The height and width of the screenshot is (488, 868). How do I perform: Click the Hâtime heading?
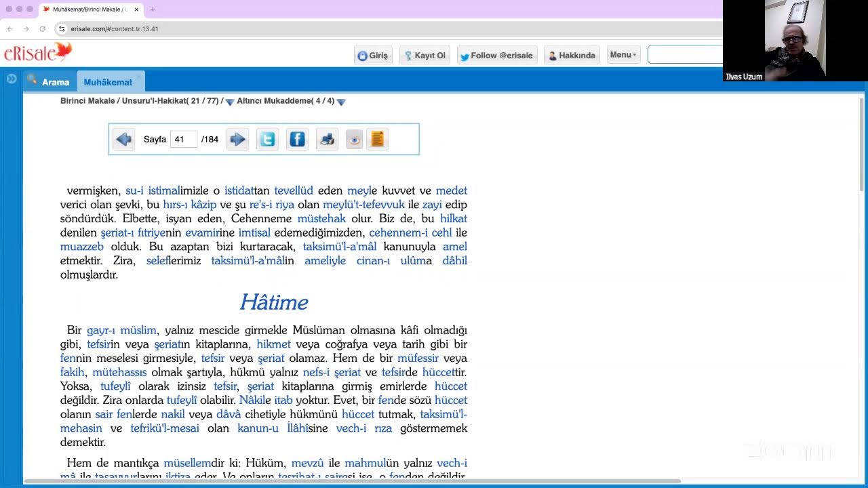pos(274,302)
